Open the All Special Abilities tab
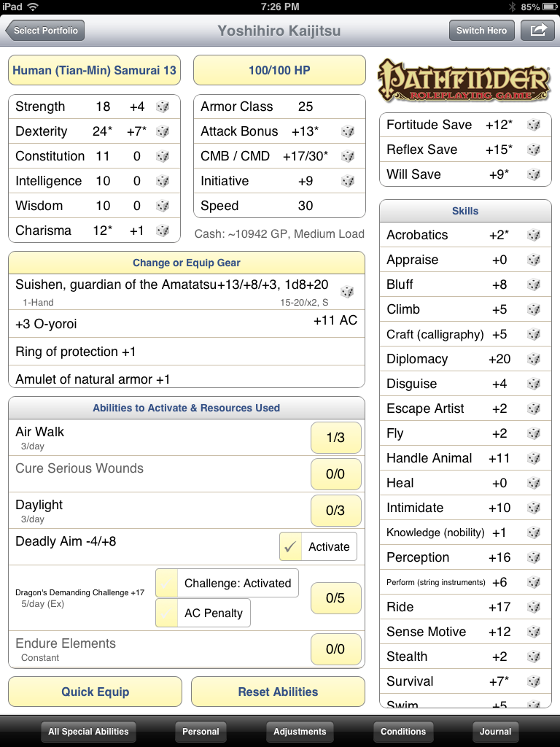Screen dimensions: 560x747 pos(88,732)
